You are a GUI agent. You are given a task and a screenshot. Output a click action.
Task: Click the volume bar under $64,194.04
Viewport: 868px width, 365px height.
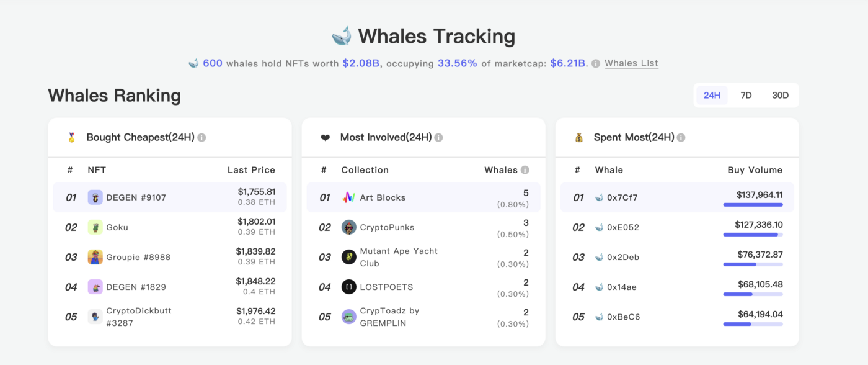[753, 324]
